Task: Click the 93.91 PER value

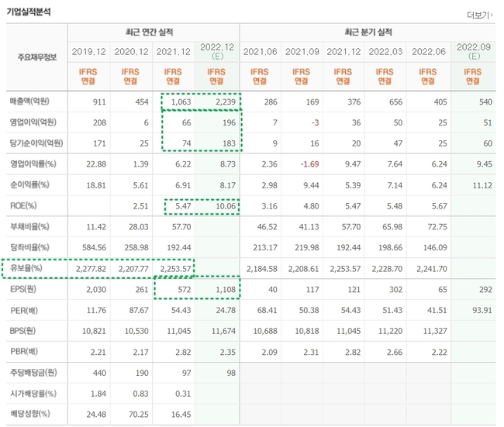Action: point(482,311)
